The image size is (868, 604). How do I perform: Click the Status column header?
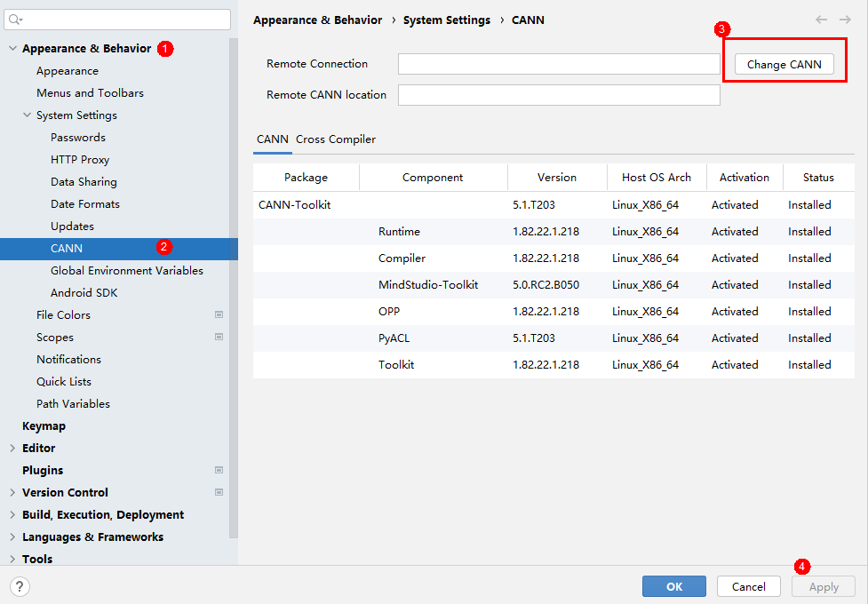[819, 177]
